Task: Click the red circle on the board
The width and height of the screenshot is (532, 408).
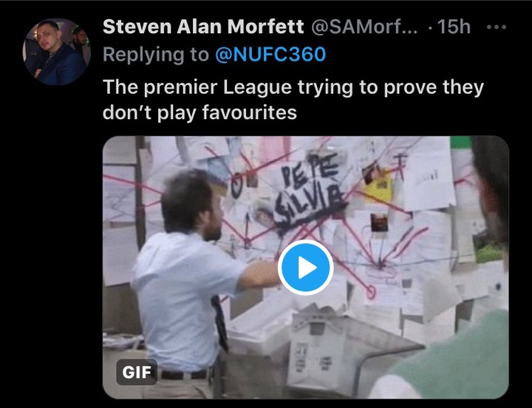Action: [x=371, y=292]
